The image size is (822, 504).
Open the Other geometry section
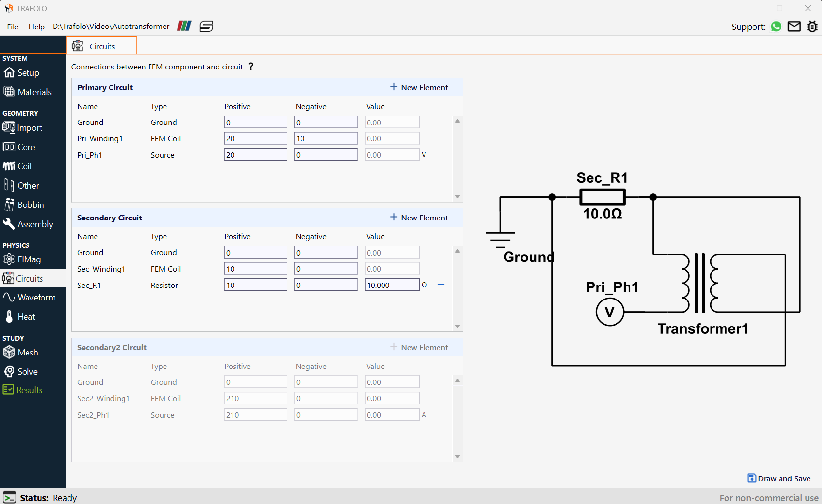[21, 185]
